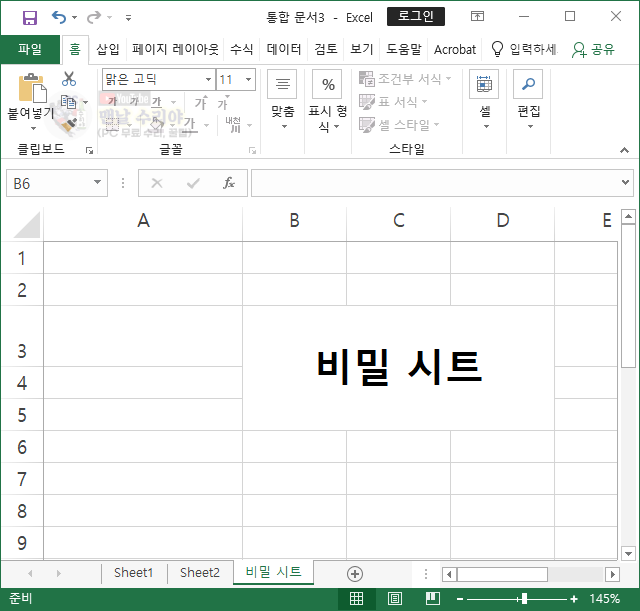Screen dimensions: 640x611
Task: Open the 파일 menu
Action: (x=30, y=49)
